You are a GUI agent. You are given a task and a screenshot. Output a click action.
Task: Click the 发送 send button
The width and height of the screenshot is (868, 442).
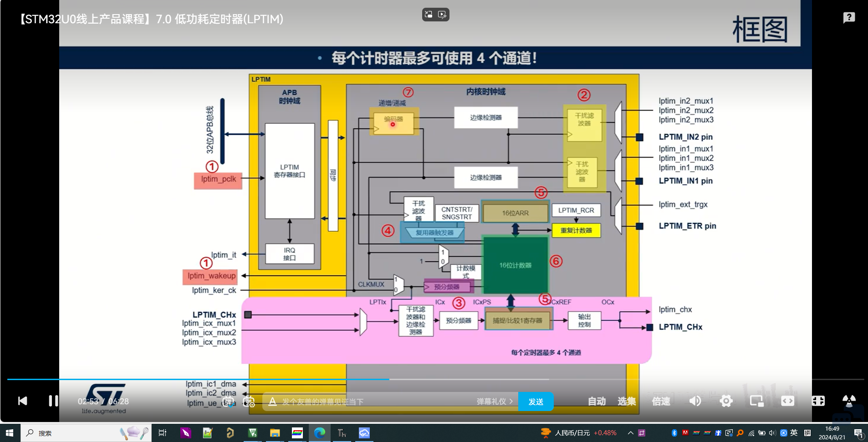point(536,401)
